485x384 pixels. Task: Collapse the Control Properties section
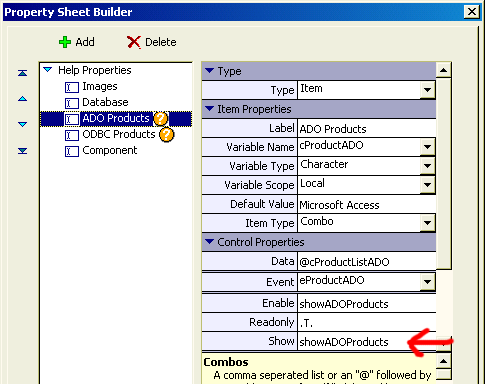pyautogui.click(x=209, y=242)
